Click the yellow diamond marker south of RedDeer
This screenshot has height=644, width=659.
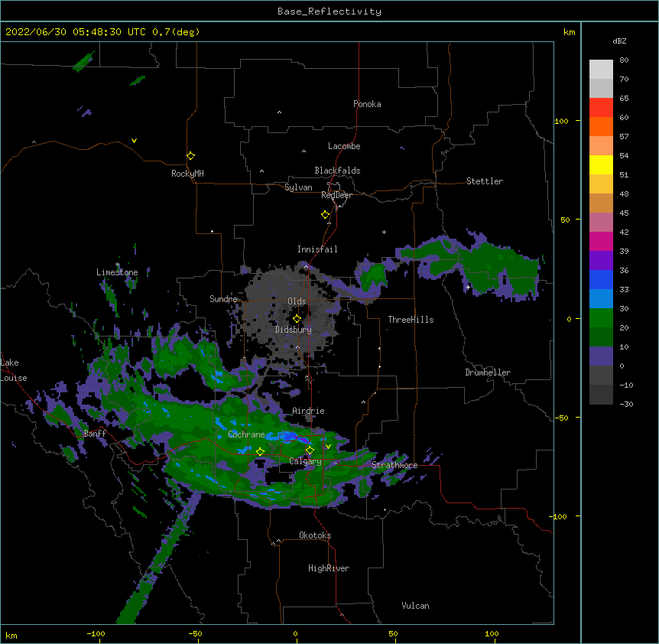tap(325, 214)
